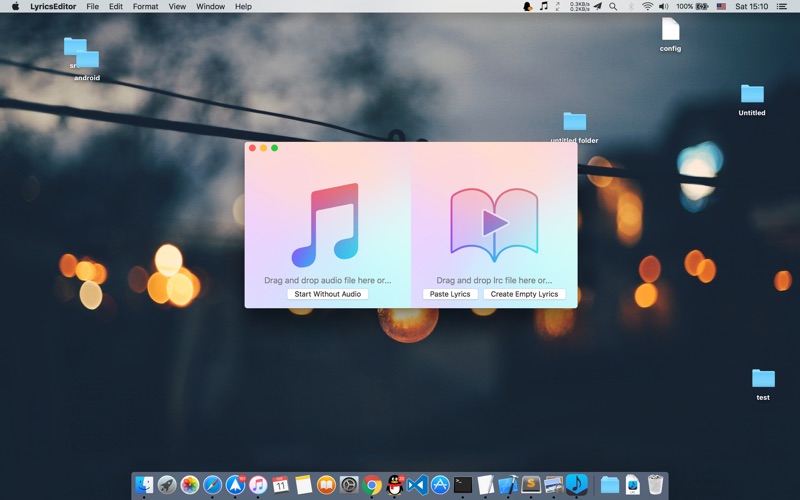Viewport: 800px width, 500px height.
Task: Click the large music note audio icon
Action: [x=325, y=225]
